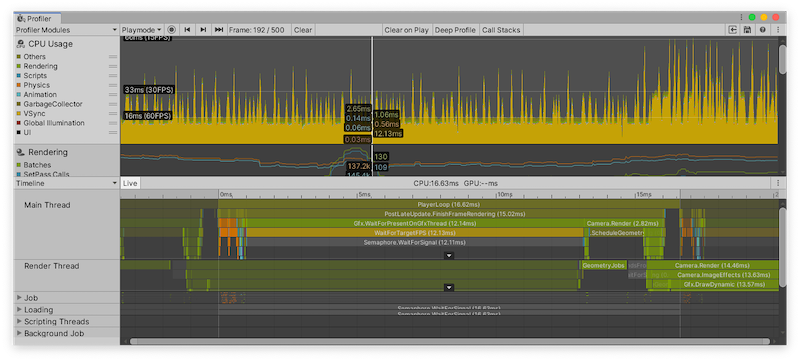Open the Playmode target dropdown
Screen dimensions: 800x361
coord(142,30)
